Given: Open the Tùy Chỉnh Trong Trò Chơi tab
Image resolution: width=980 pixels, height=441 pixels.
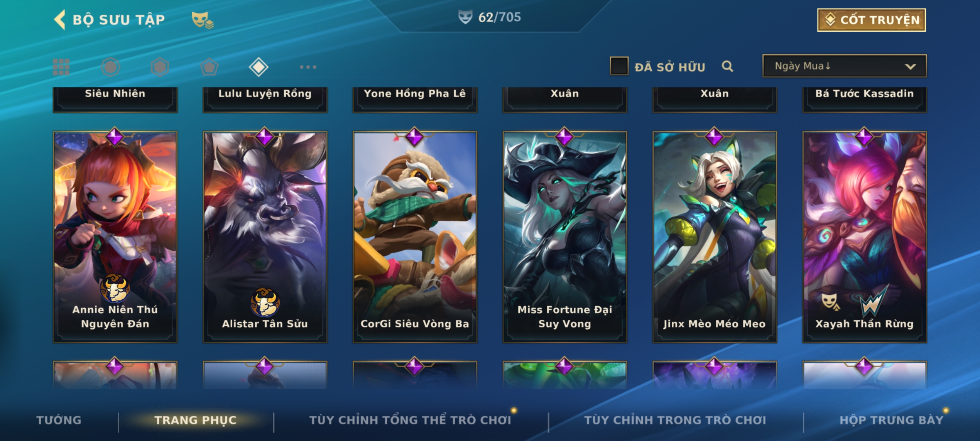Looking at the screenshot, I should pyautogui.click(x=675, y=420).
